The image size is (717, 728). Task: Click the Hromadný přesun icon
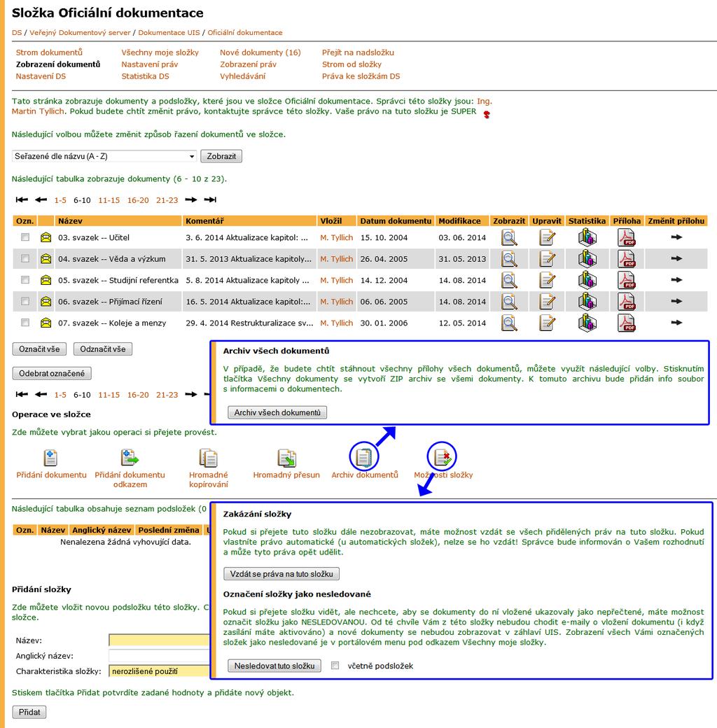tap(286, 458)
